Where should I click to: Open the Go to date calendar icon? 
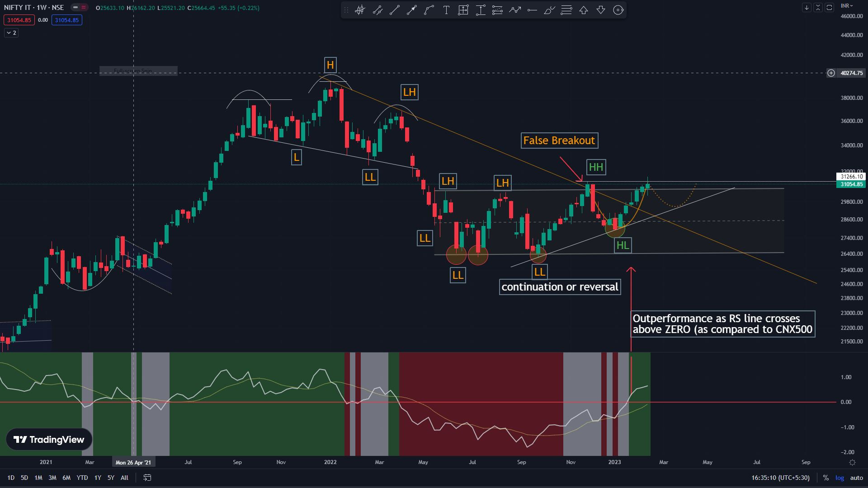(x=147, y=478)
